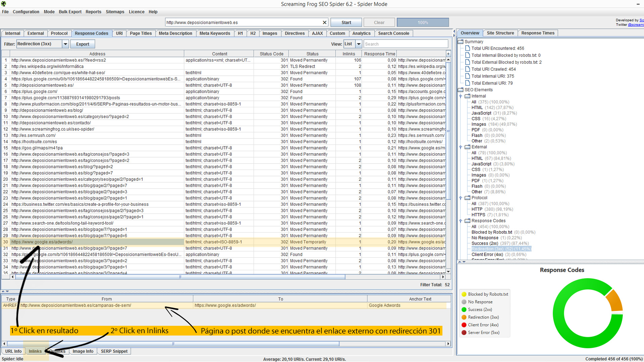
Task: Open the Bulk Export menu
Action: tap(70, 12)
